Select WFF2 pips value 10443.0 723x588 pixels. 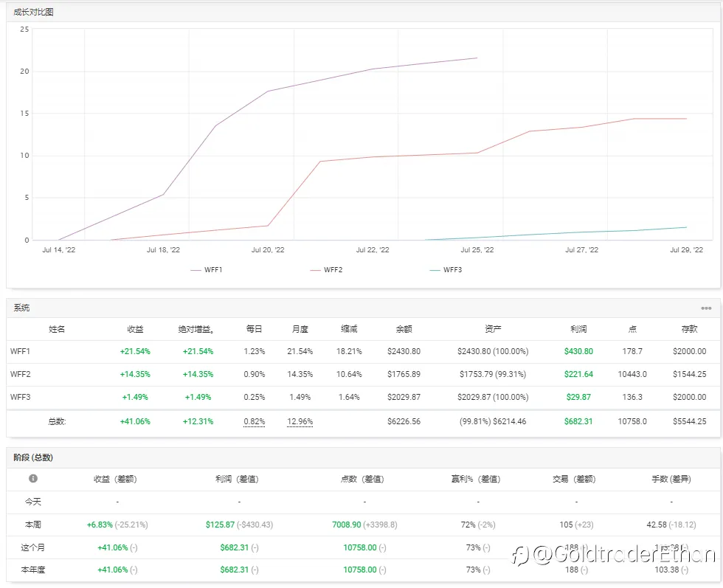(632, 374)
